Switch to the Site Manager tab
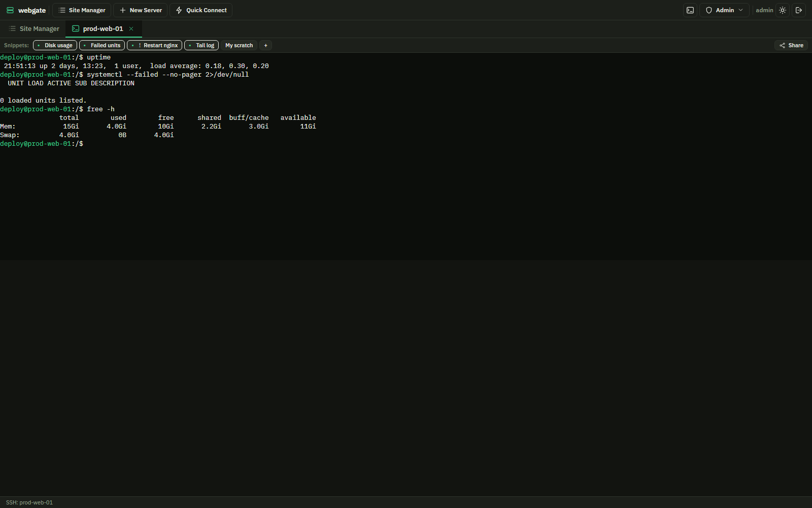This screenshot has width=812, height=508. pyautogui.click(x=34, y=29)
